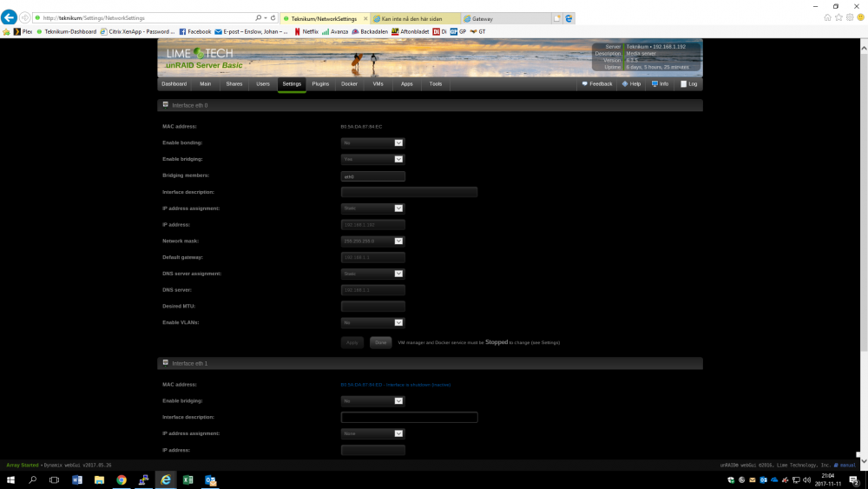Switch to 'Kan inte nå den här sidan' tab
This screenshot has width=868, height=489.
click(416, 18)
